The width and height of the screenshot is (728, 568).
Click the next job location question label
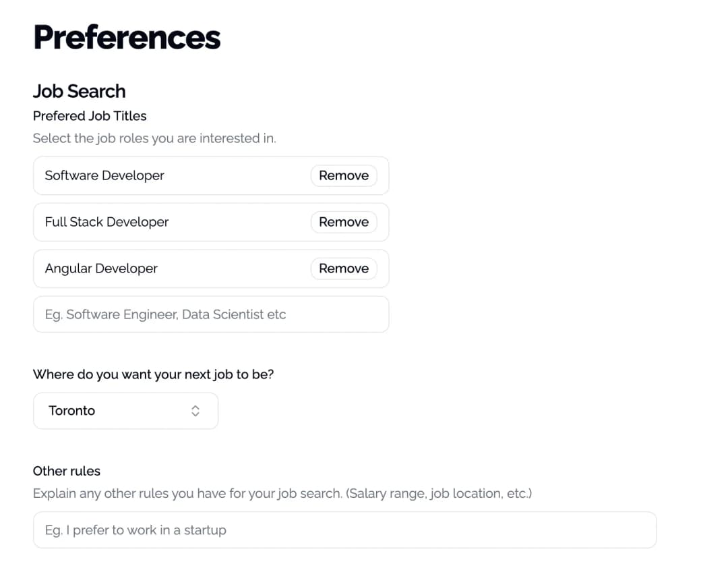(x=153, y=374)
